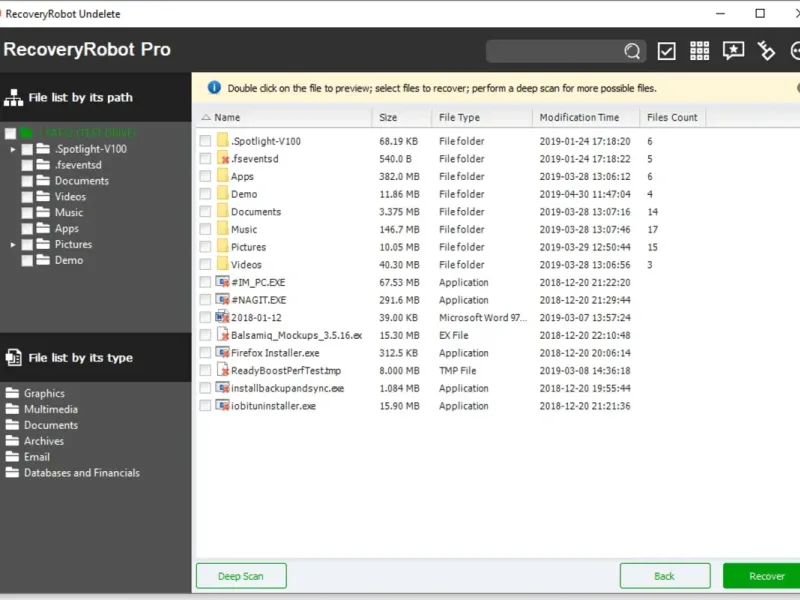This screenshot has height=600, width=800.
Task: Select Graphics in the file type list
Action: click(44, 393)
